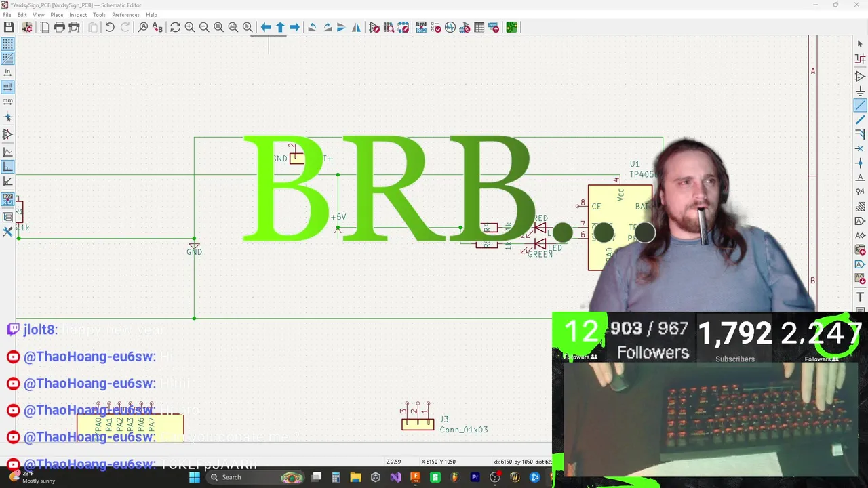Viewport: 868px width, 488px height.
Task: Activate the Highlight Net tool
Action: coord(860,59)
